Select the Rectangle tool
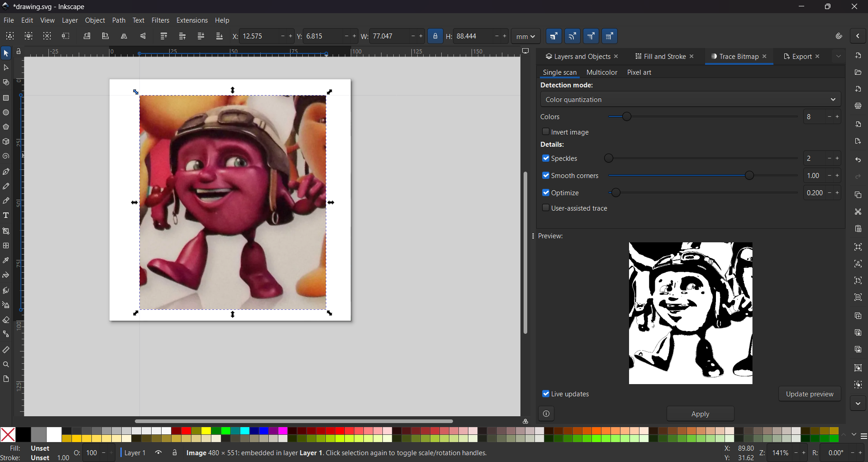This screenshot has height=462, width=868. tap(6, 98)
